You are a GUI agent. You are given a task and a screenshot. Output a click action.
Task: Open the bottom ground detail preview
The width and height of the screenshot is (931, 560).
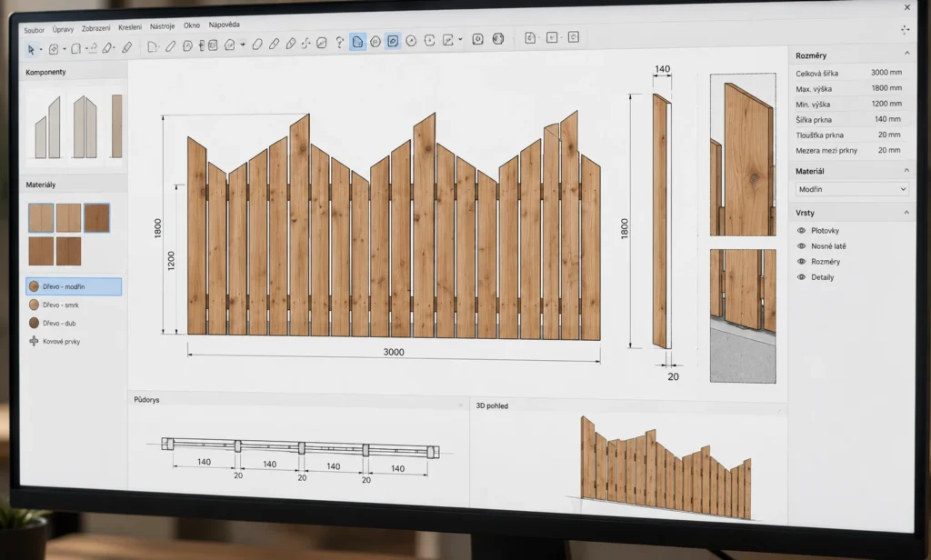pos(743,316)
